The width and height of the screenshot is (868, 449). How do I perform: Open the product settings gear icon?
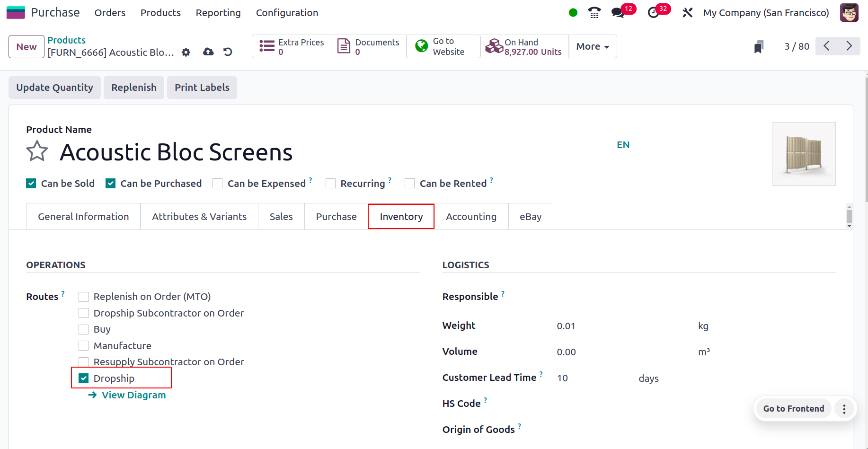click(x=186, y=53)
